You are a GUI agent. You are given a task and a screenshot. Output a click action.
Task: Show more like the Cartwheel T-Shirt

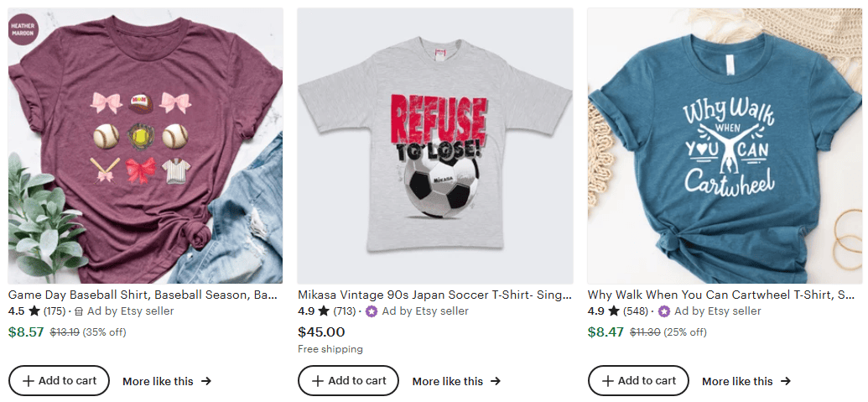[746, 381]
